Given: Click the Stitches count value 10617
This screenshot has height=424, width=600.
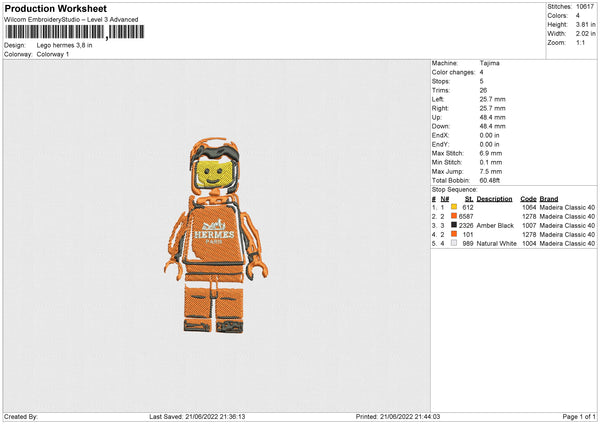Looking at the screenshot, I should point(585,7).
